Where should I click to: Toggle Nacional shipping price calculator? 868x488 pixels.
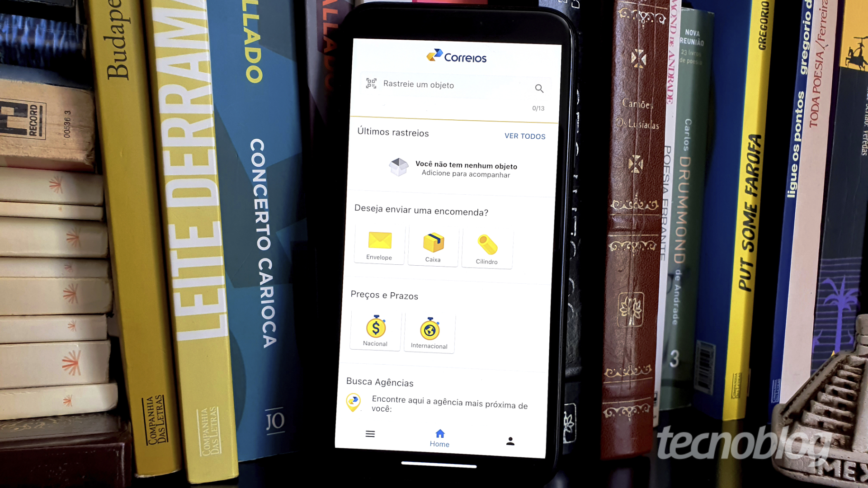pyautogui.click(x=376, y=331)
